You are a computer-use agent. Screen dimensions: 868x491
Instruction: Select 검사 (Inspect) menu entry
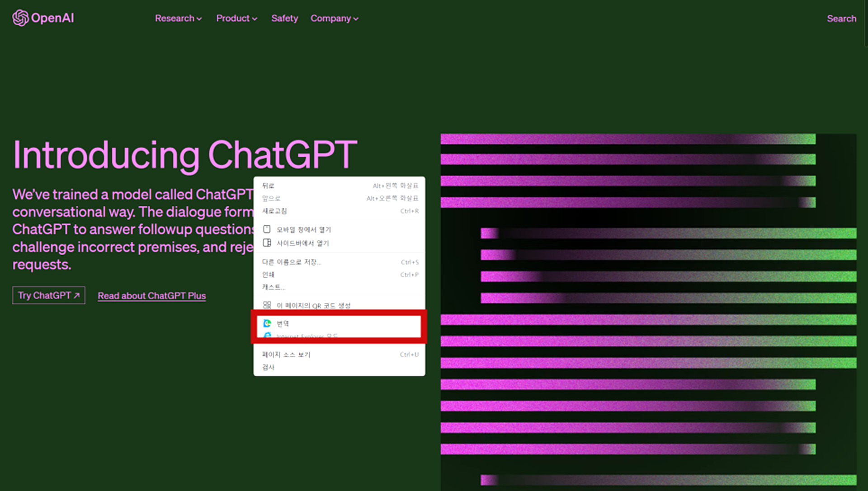268,367
